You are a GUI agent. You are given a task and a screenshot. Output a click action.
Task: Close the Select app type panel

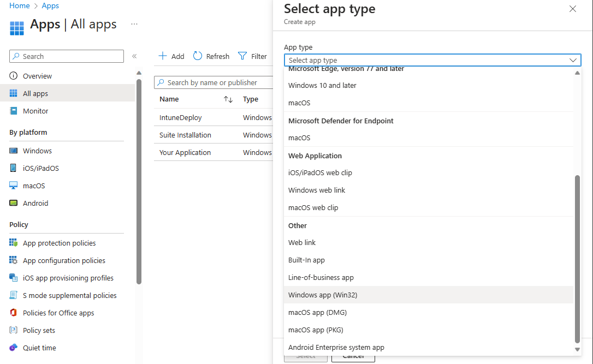(x=573, y=9)
